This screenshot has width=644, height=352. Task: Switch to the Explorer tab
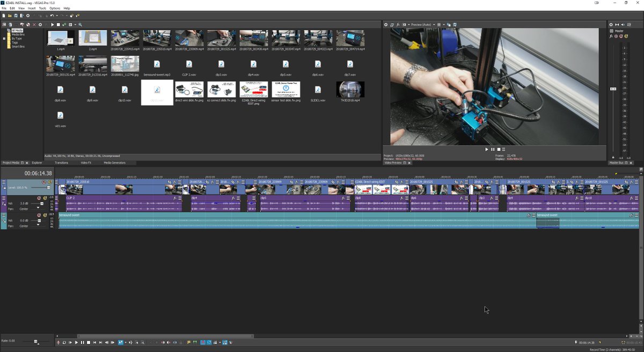37,163
